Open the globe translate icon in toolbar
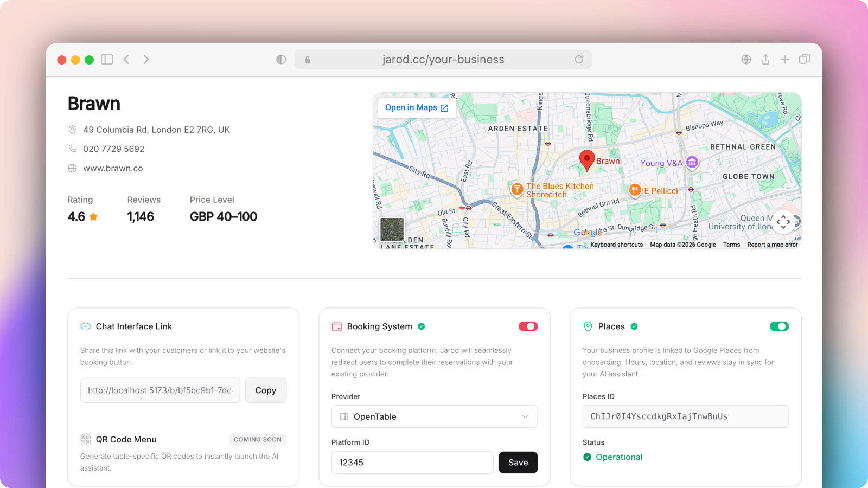The width and height of the screenshot is (868, 488). (746, 60)
